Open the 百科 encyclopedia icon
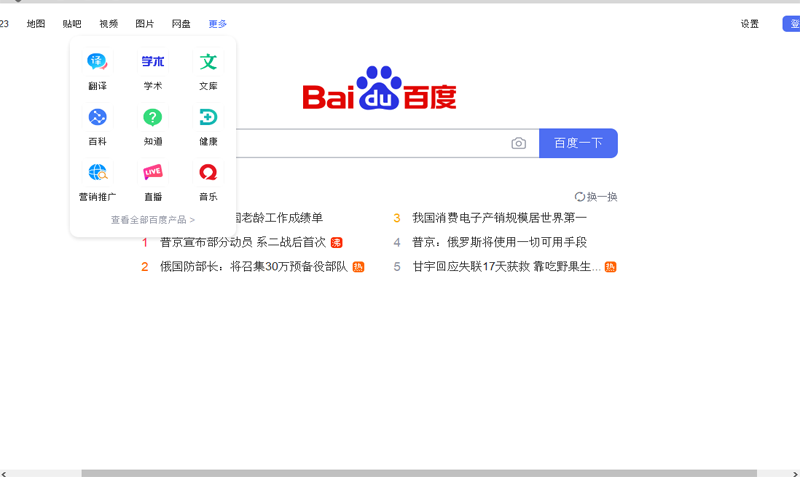Viewport: 800px width, 477px height. [97, 117]
